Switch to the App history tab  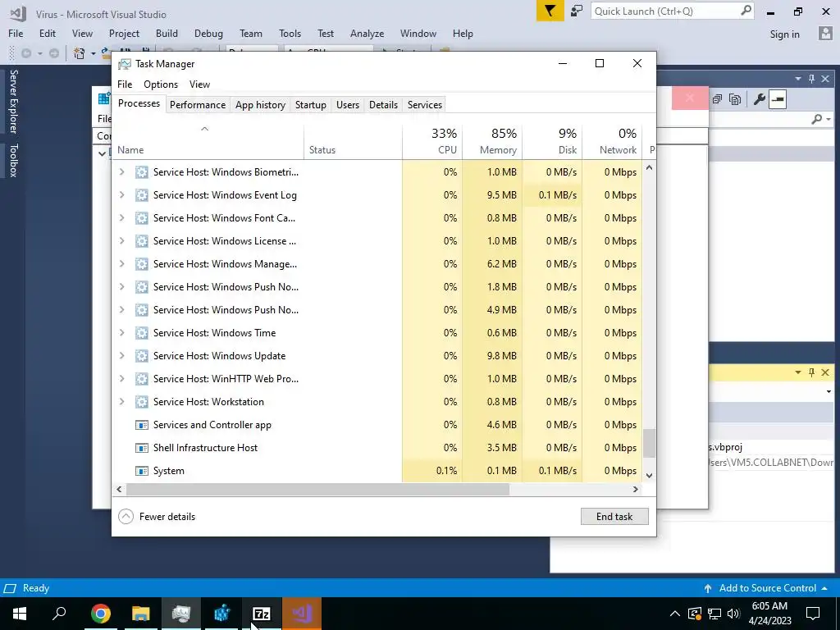tap(260, 104)
